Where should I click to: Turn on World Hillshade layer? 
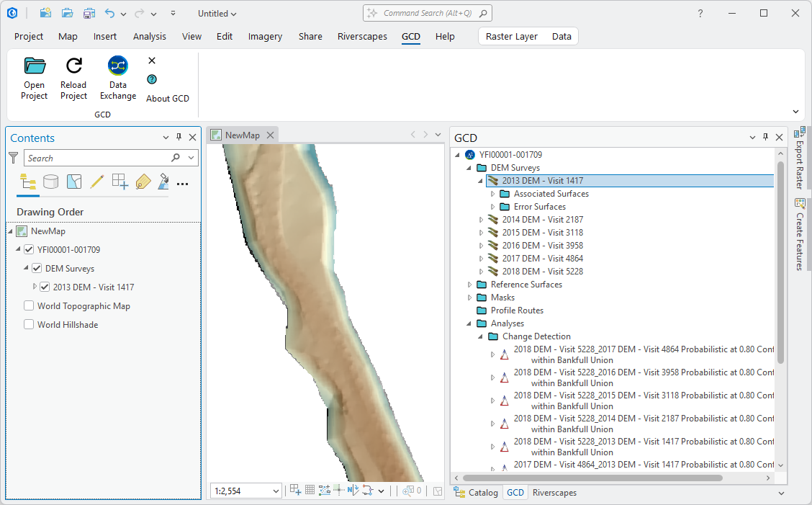pyautogui.click(x=29, y=325)
